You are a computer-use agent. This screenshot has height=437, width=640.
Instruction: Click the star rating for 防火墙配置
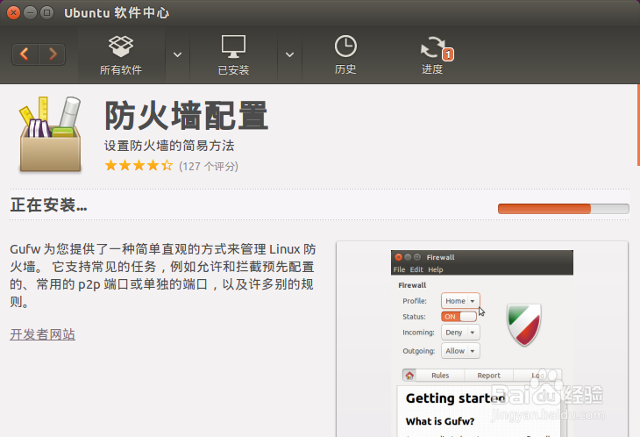coord(139,166)
